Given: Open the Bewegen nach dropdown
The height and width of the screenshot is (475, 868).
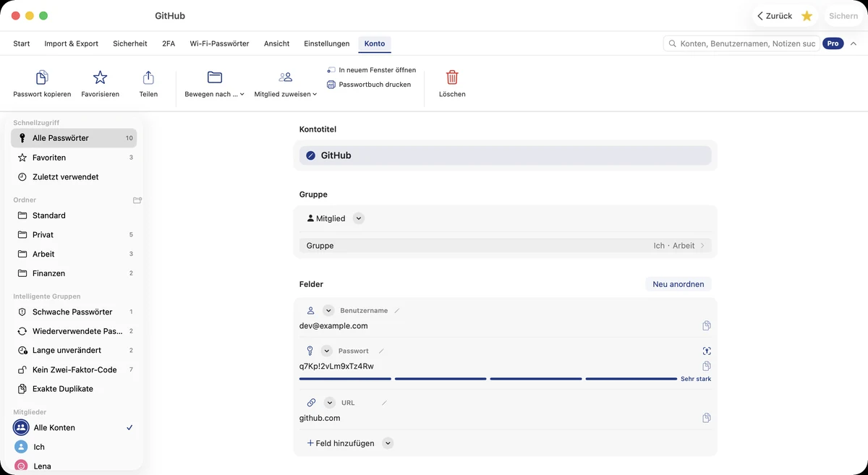Looking at the screenshot, I should pos(214,84).
